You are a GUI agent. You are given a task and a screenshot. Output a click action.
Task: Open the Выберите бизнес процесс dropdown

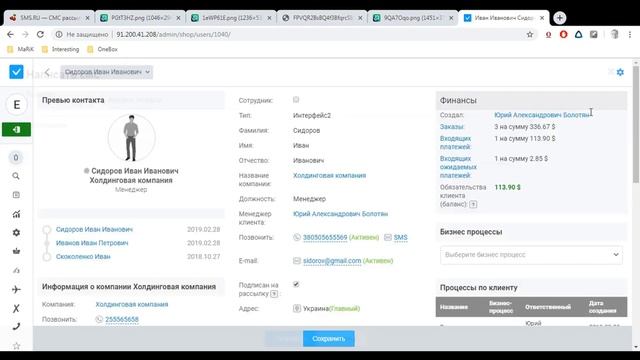click(x=531, y=255)
